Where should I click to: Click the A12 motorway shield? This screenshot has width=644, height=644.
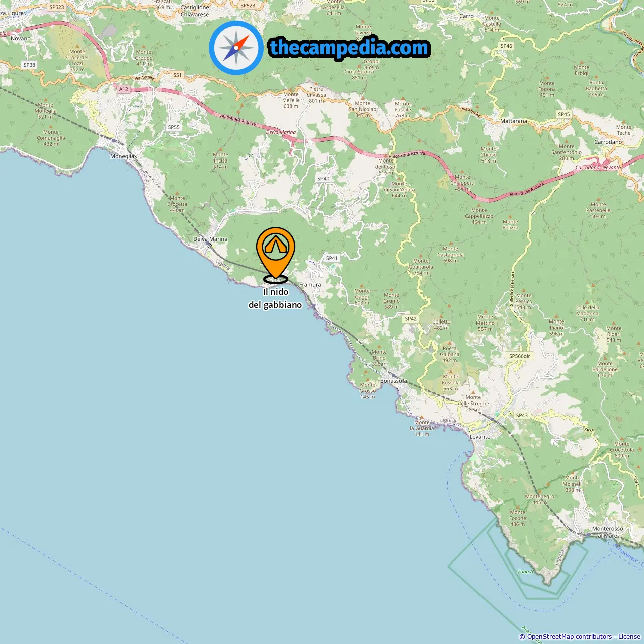pos(124,89)
